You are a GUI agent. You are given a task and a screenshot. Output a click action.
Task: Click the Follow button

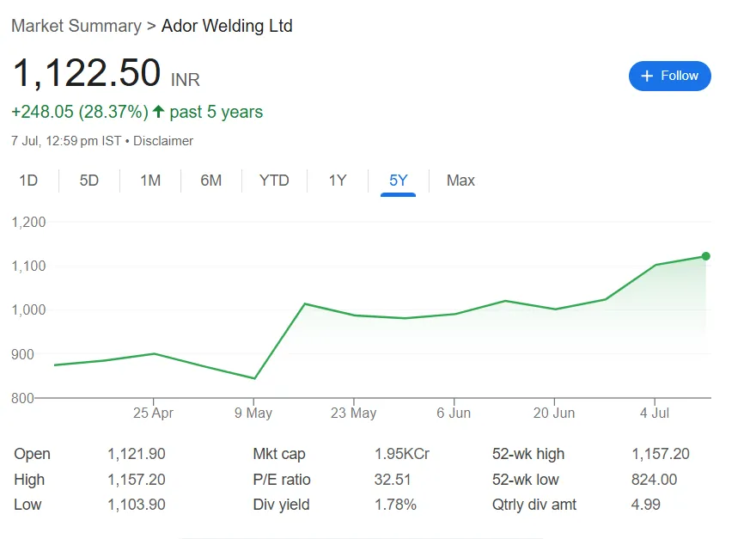[669, 76]
